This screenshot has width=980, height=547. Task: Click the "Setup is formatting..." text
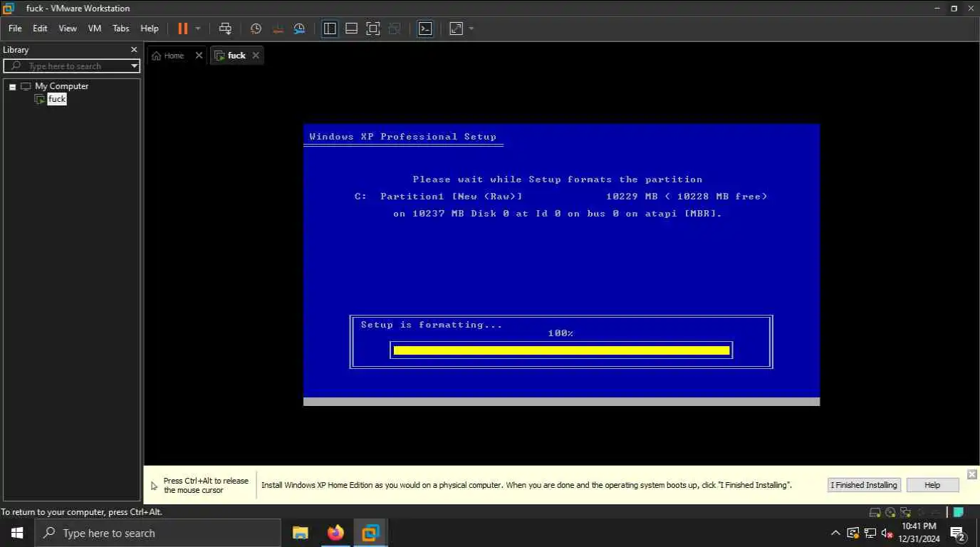[432, 325]
